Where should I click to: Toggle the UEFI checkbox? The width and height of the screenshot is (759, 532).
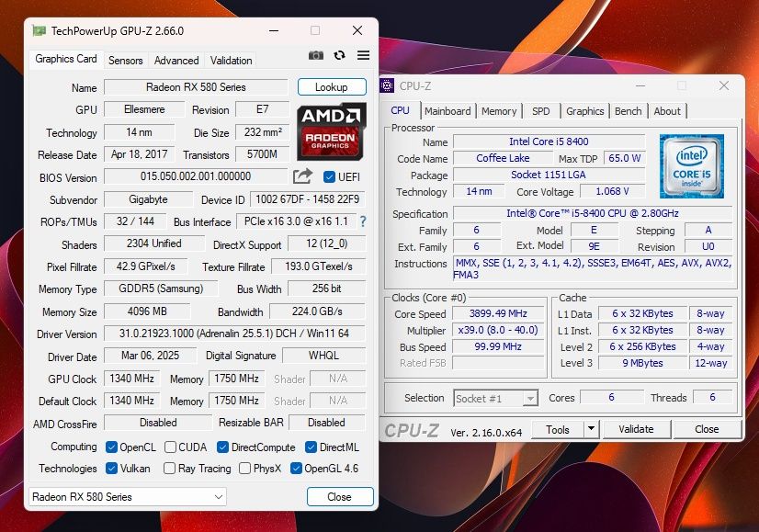point(329,177)
